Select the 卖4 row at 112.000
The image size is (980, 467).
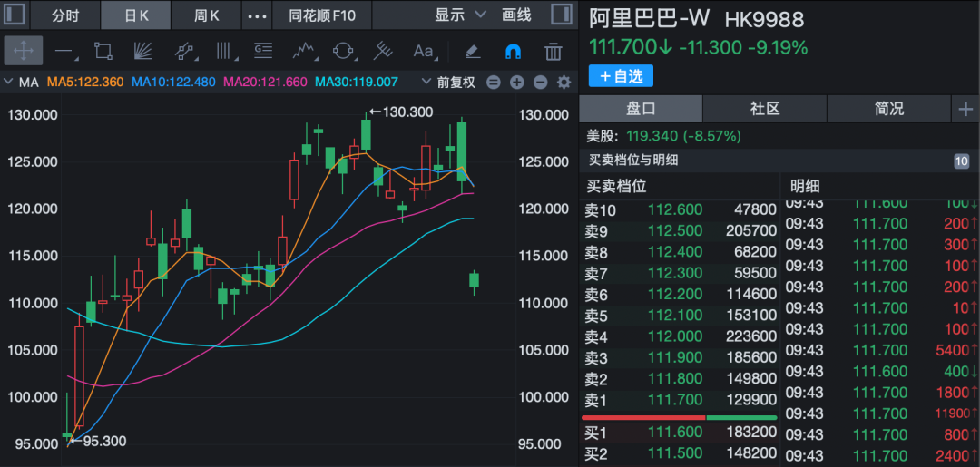(x=680, y=337)
